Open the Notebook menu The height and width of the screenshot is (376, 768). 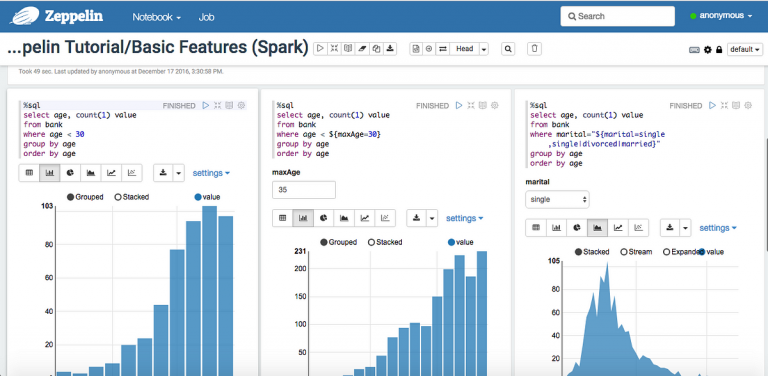click(x=157, y=17)
